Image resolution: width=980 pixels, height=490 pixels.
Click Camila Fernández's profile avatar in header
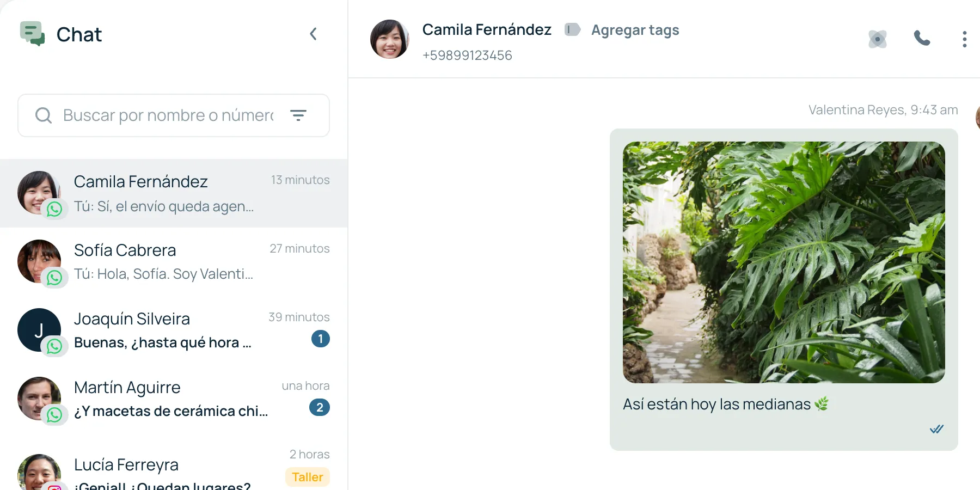point(389,39)
